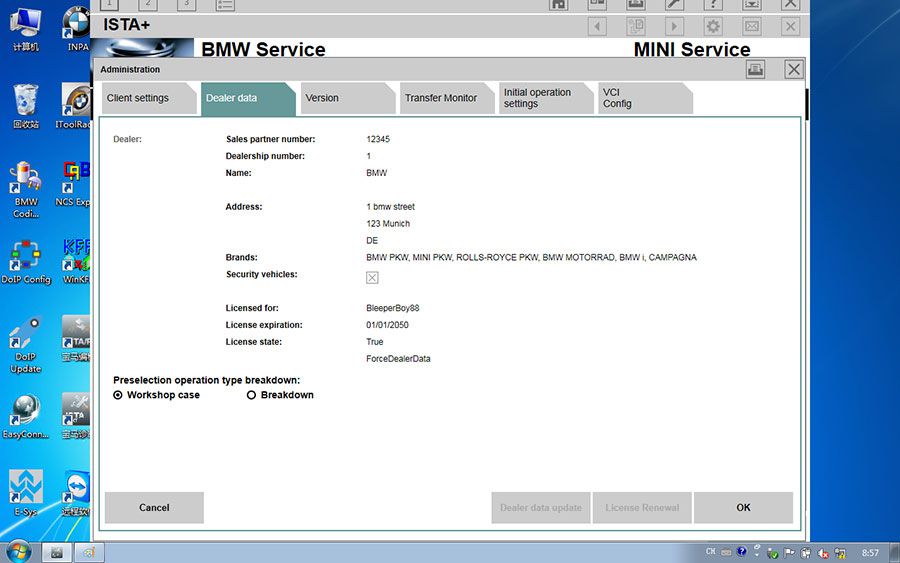
Task: Open the INPA desktop shortcut
Action: (x=76, y=30)
